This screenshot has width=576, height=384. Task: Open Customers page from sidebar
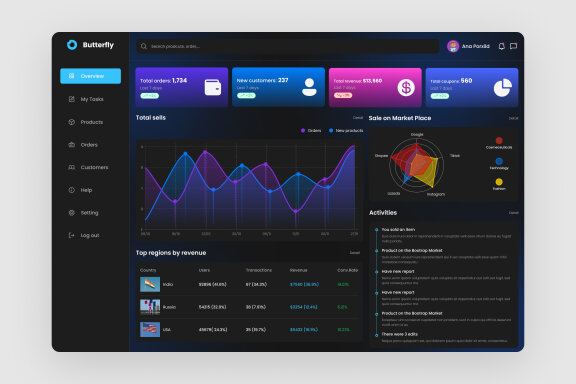(94, 167)
